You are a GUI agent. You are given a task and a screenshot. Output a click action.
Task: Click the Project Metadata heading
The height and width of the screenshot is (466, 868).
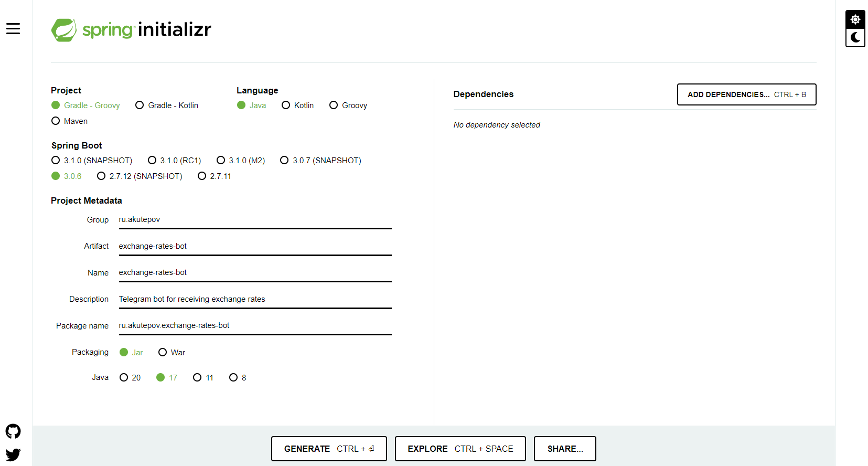87,200
